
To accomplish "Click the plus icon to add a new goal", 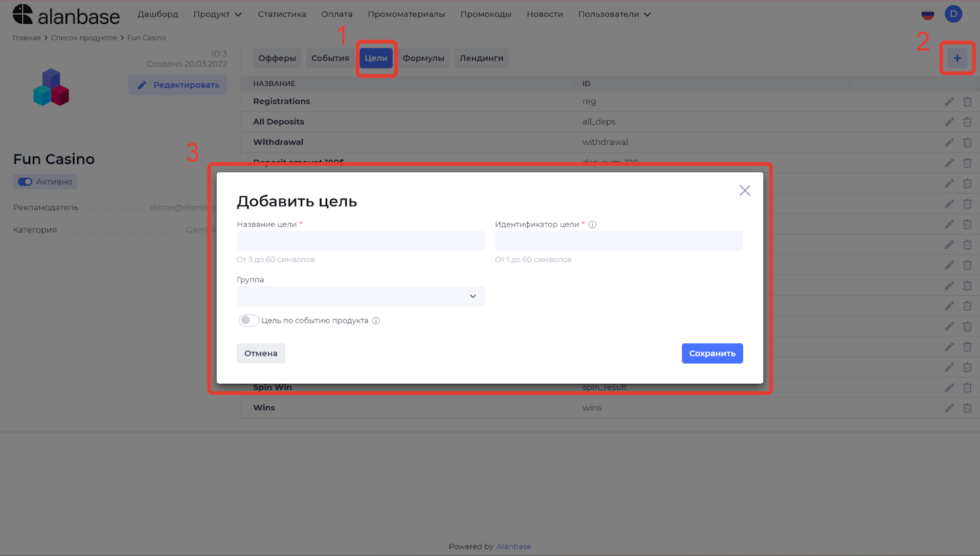I will pyautogui.click(x=957, y=58).
